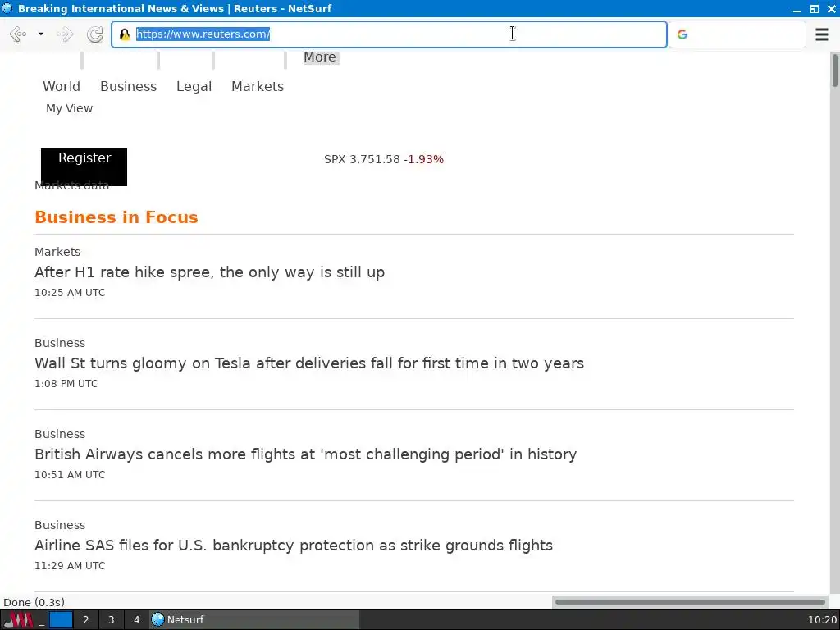Open the Markets data link
Screen dimensions: 840x630
72,185
